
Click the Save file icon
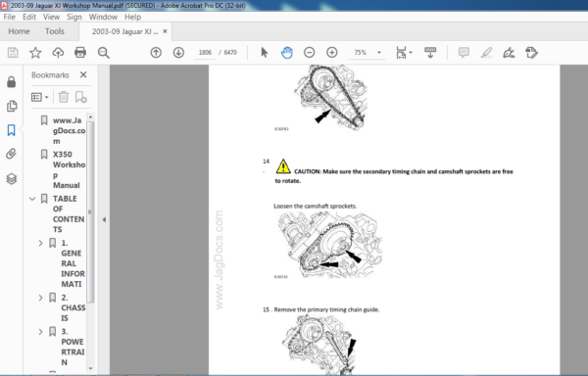pos(13,53)
